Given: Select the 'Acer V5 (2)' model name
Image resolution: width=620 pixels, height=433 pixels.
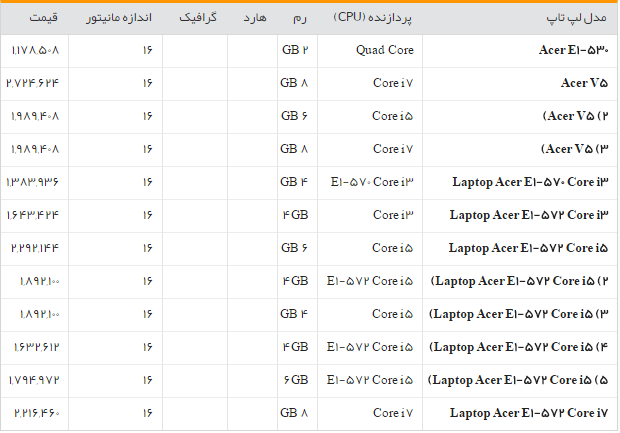Looking at the screenshot, I should [x=575, y=116].
